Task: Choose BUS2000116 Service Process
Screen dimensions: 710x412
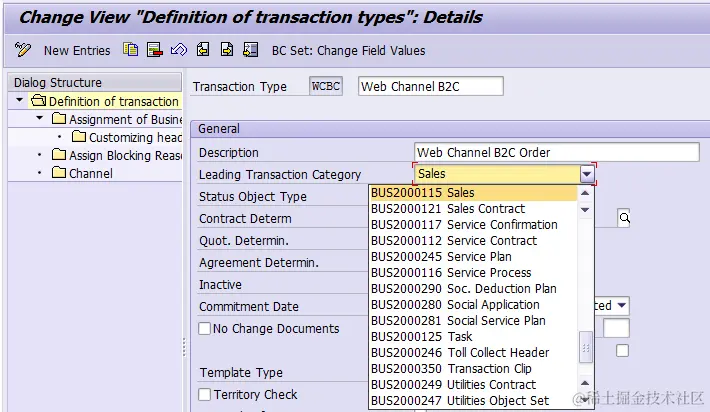Action: pos(473,273)
